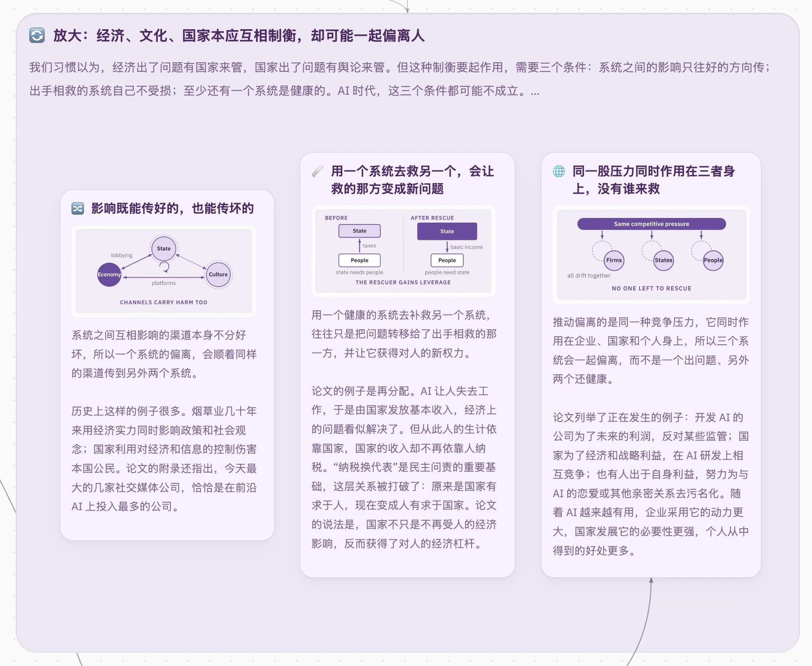
Task: Click the bandage icon beside 用一个系统去救另一个
Action: [x=318, y=171]
